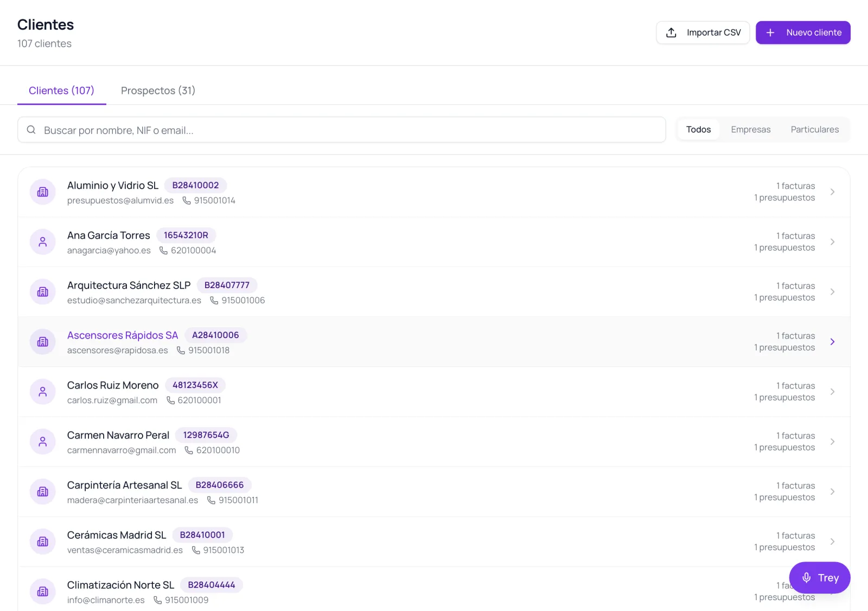Click the person icon for Ana García Torres
The width and height of the screenshot is (868, 611).
43,242
